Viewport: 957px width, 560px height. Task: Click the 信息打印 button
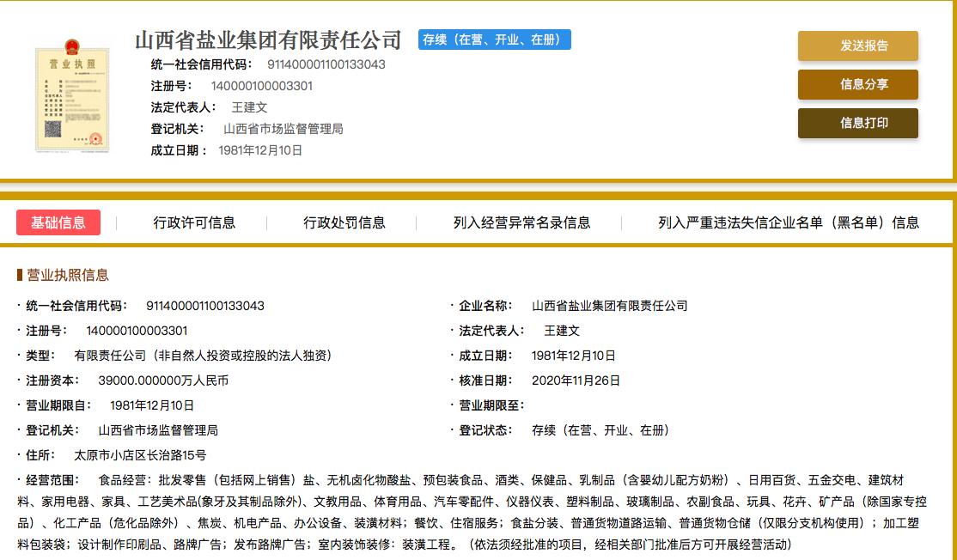point(857,123)
